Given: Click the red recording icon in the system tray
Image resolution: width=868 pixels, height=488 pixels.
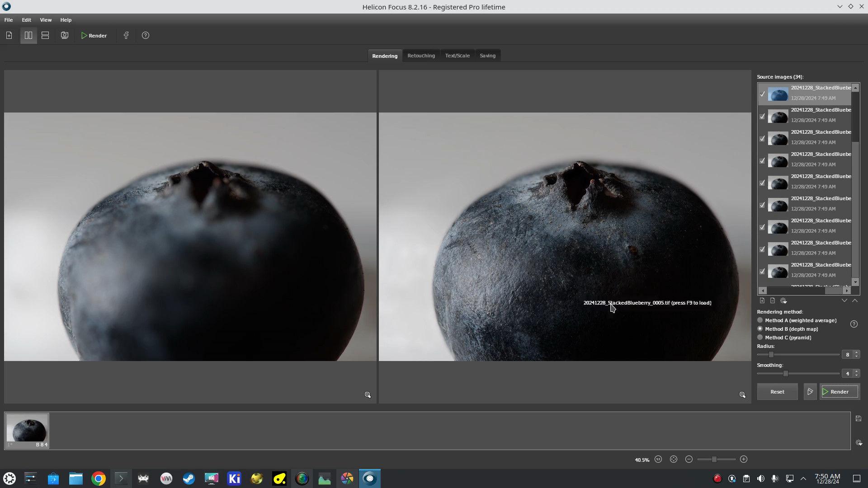Looking at the screenshot, I should click(717, 479).
